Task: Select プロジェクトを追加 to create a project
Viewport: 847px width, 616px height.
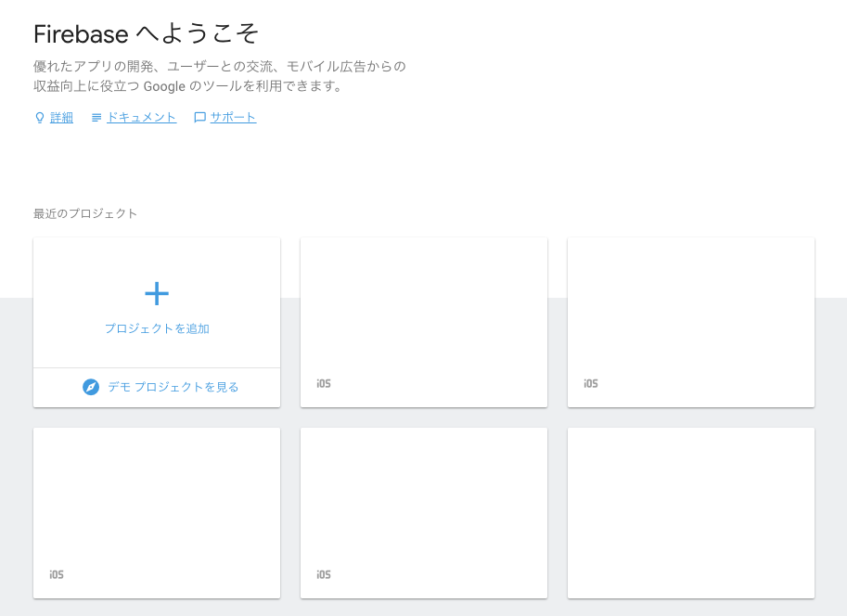Action: [156, 328]
